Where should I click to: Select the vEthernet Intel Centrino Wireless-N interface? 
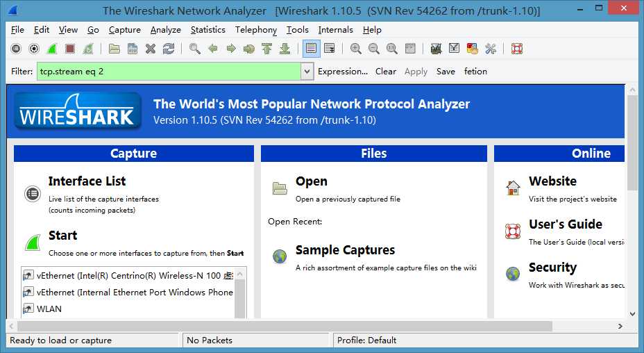coord(128,276)
